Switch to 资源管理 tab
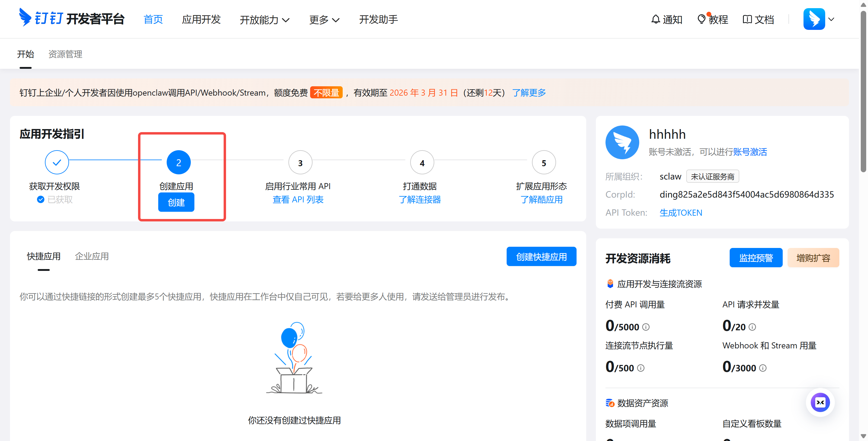868x441 pixels. (65, 54)
